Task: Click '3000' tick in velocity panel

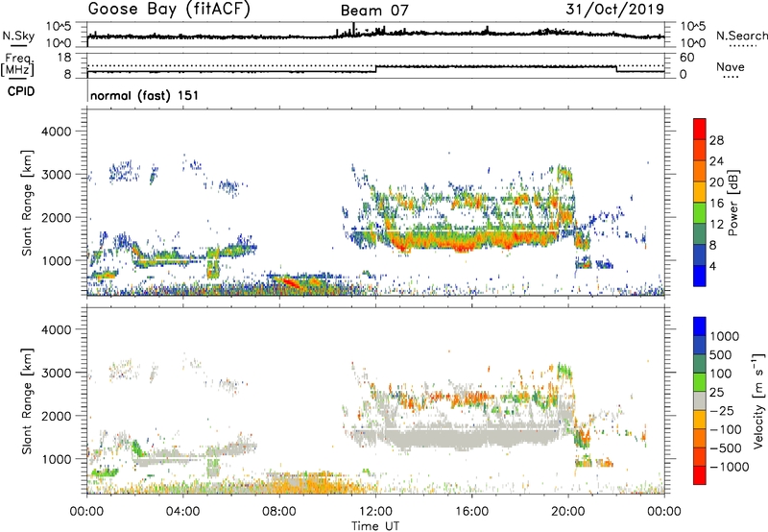Action: click(56, 373)
